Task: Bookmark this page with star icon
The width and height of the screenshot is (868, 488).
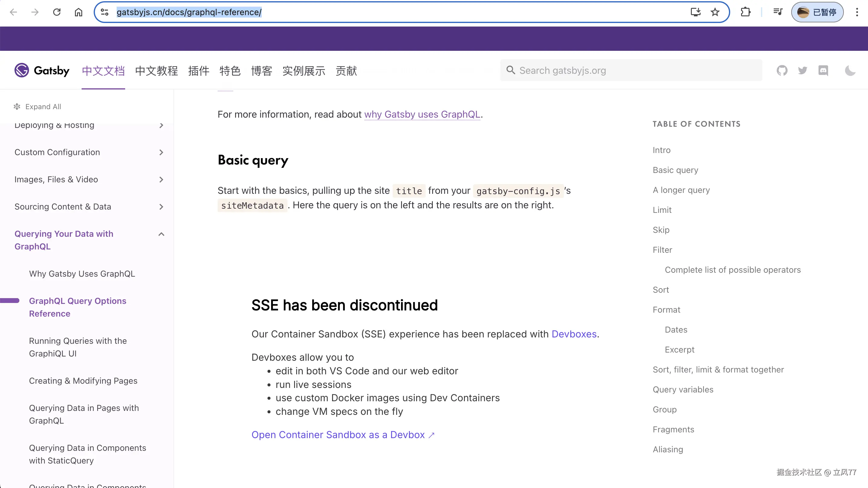Action: (715, 12)
